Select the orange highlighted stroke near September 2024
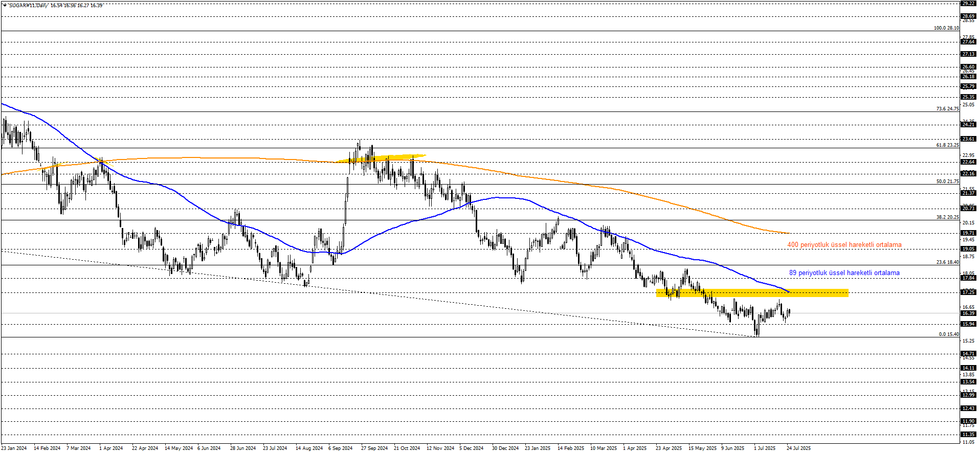 point(381,158)
